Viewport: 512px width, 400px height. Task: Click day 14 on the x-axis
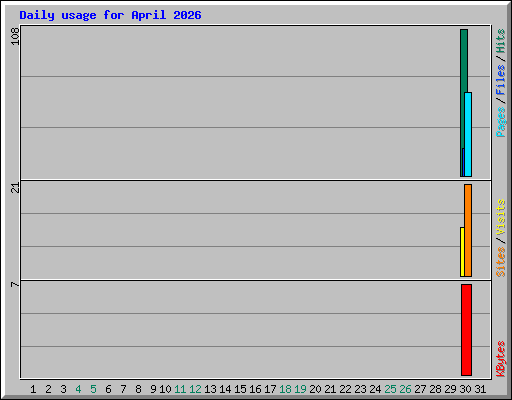(x=225, y=389)
